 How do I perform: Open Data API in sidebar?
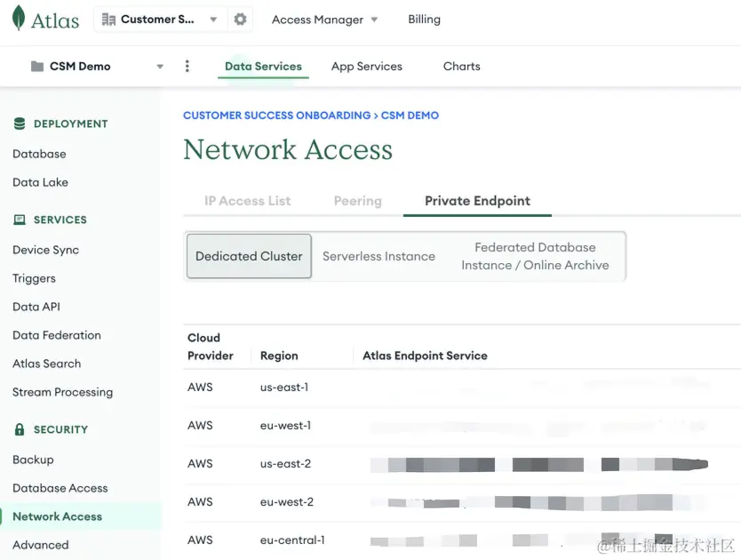coord(36,307)
